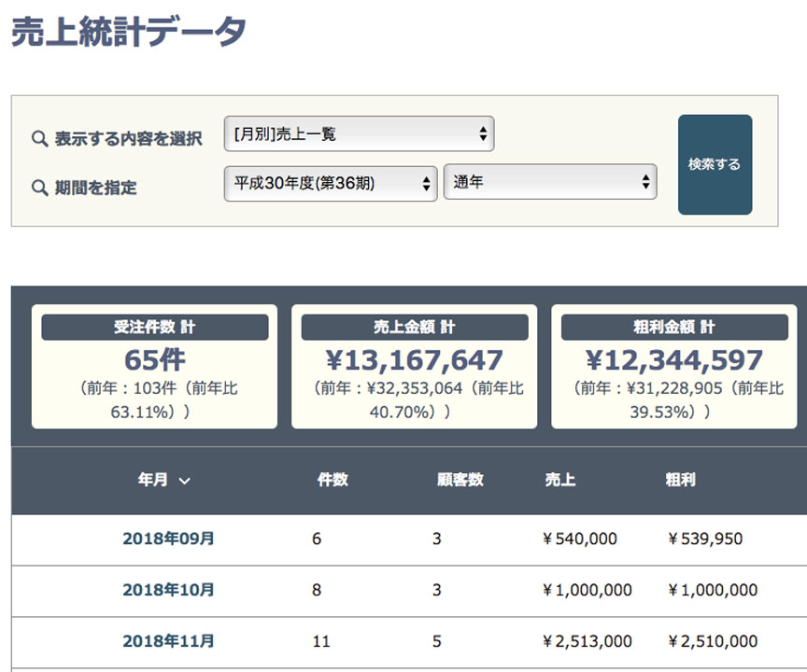Click the ¥2,510,000 gross profit cell
The image size is (807, 672).
click(x=713, y=641)
